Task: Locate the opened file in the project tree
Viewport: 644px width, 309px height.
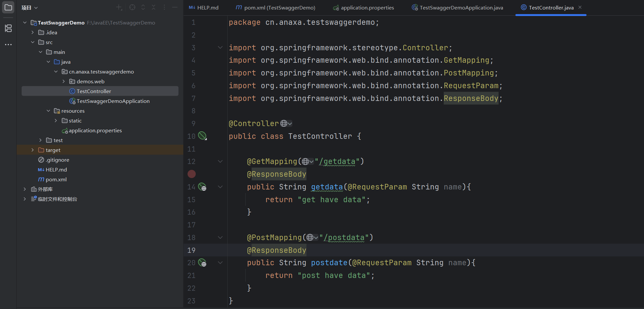Action: click(132, 7)
